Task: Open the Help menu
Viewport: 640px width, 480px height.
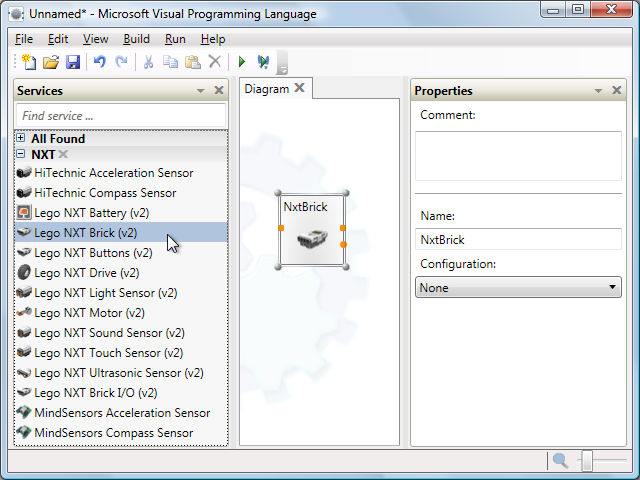Action: (x=213, y=39)
